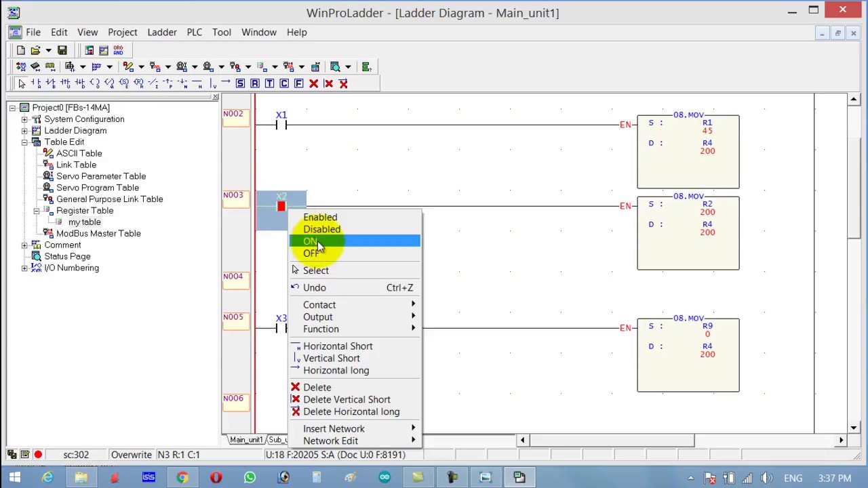Select Servo Parameter Table in tree

click(x=101, y=176)
